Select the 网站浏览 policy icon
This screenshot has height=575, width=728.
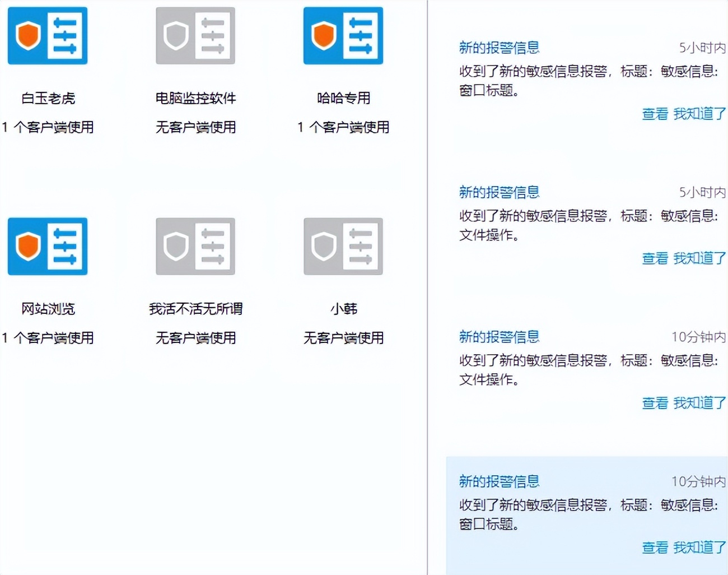[x=47, y=246]
